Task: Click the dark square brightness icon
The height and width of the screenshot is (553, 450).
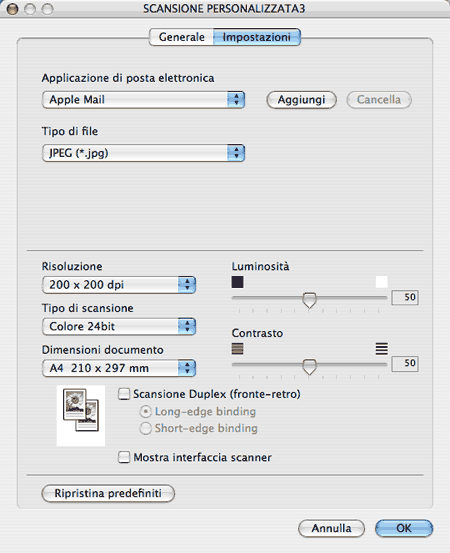Action: pos(237,282)
